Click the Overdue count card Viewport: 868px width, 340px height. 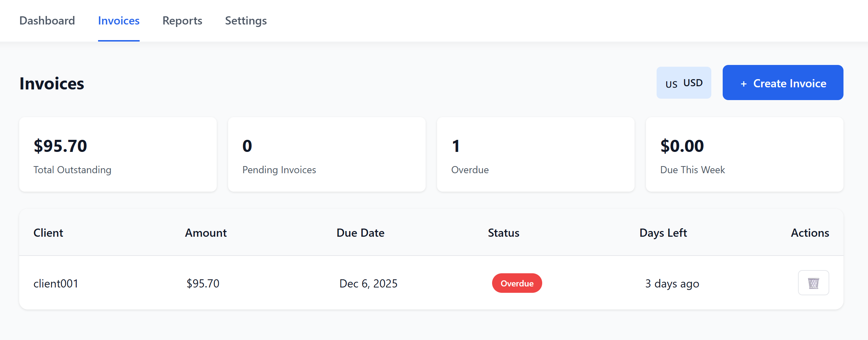[x=535, y=154]
